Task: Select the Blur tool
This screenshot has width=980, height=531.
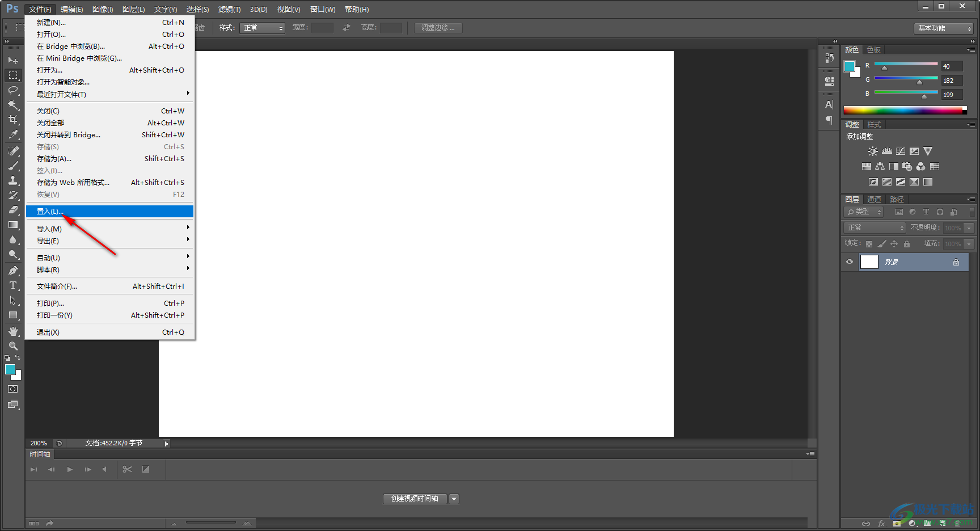Action: (13, 239)
